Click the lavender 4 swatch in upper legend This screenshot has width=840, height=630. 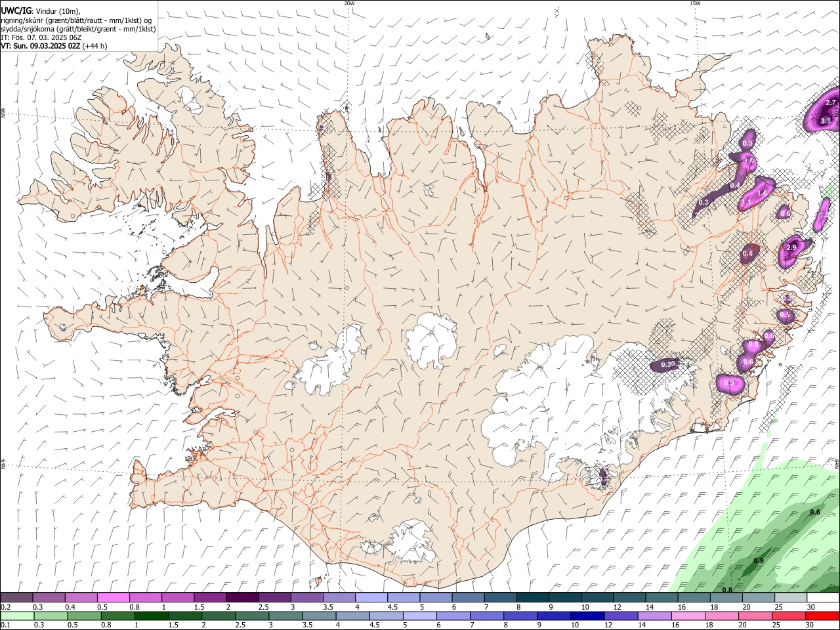pos(371,598)
